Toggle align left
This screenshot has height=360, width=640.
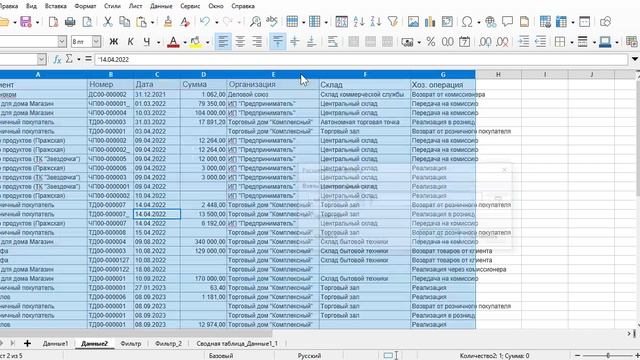(x=223, y=42)
